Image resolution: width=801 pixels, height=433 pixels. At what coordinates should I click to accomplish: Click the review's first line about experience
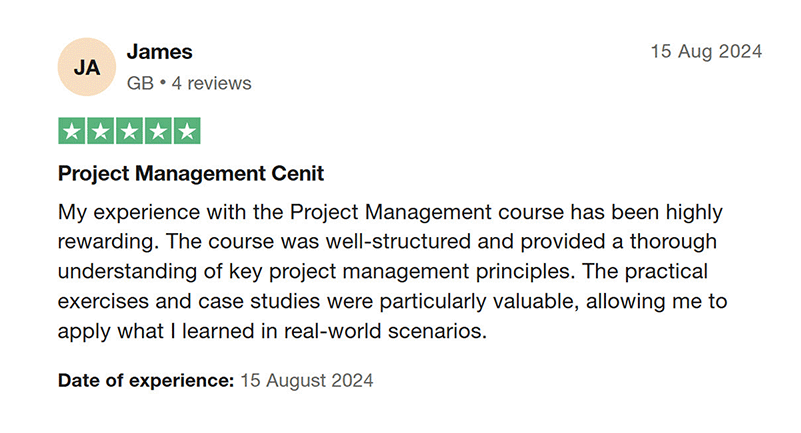[x=390, y=212]
